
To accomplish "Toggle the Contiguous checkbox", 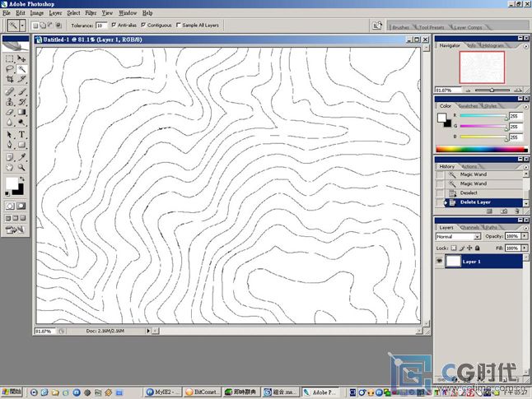I will pyautogui.click(x=143, y=25).
